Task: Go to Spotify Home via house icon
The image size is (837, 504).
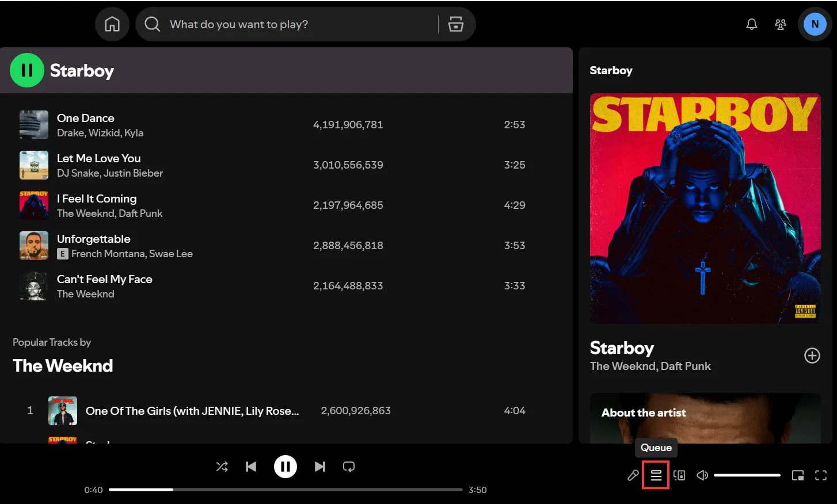Action: (112, 24)
